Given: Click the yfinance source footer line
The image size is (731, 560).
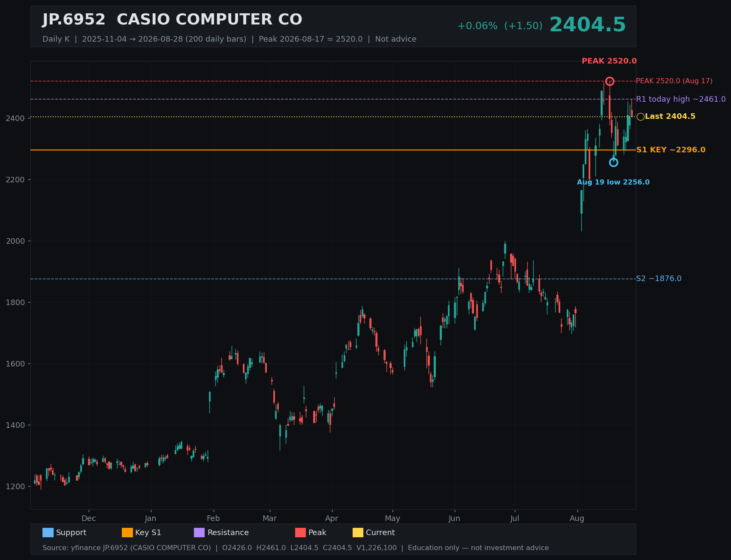Looking at the screenshot, I should pos(296,548).
